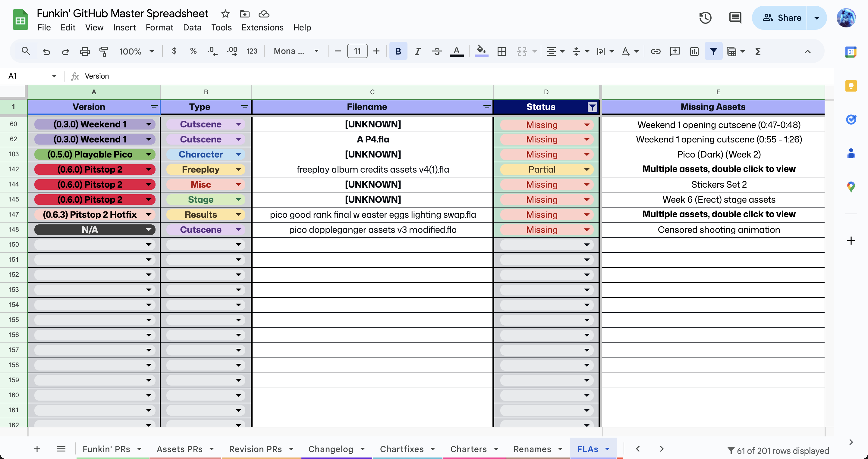
Task: Open Google Tasks side panel
Action: point(851,119)
